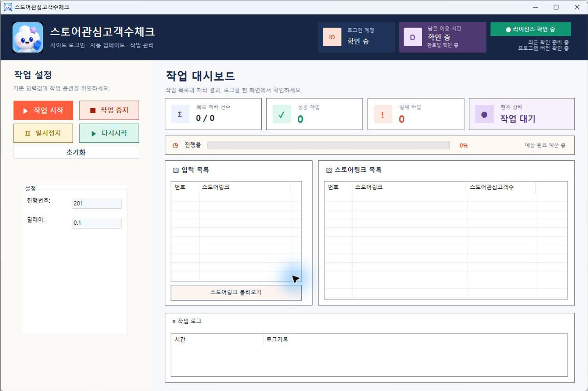The height and width of the screenshot is (391, 588).
Task: Click the exclamation icon on 실패 작업 card
Action: pyautogui.click(x=383, y=114)
